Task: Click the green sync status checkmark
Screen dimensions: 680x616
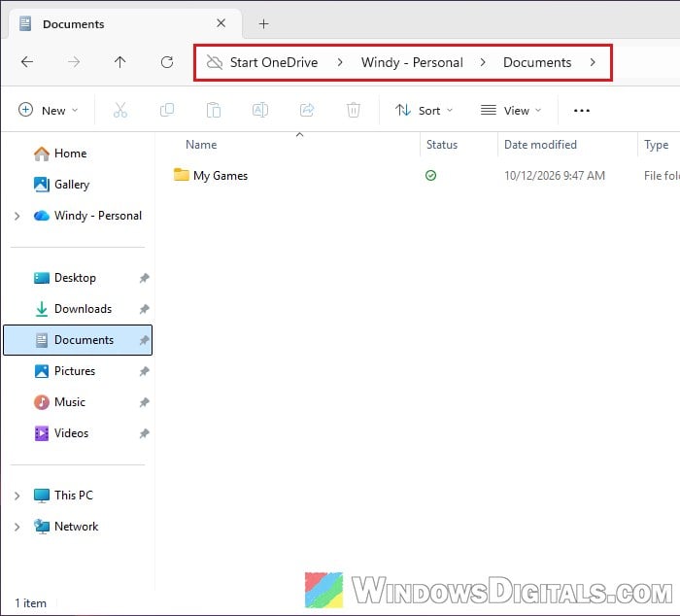Action: [x=430, y=176]
